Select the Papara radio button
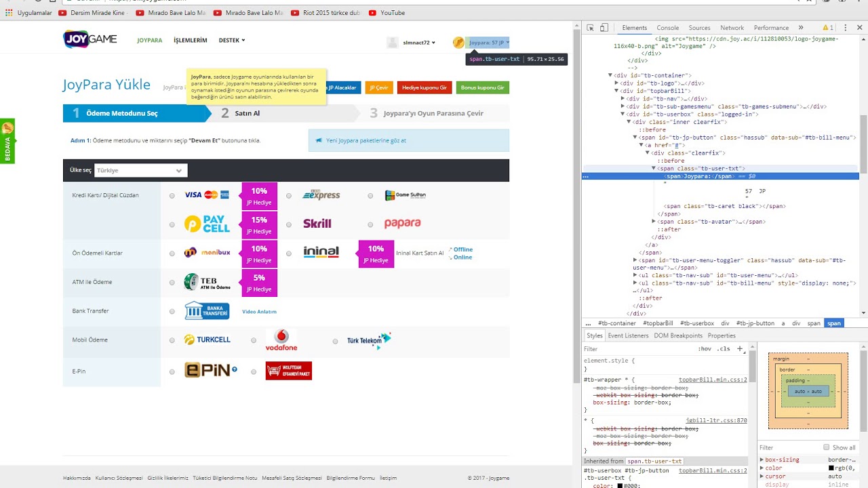The image size is (868, 488). (370, 224)
